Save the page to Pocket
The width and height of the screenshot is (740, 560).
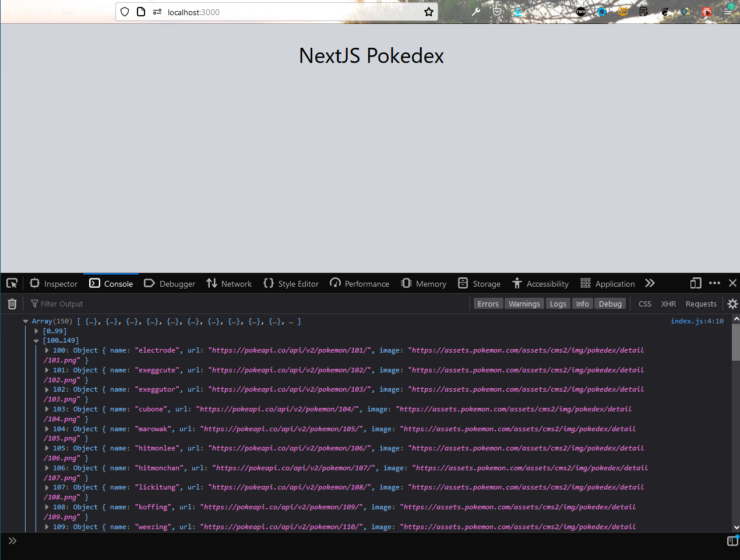(x=497, y=12)
